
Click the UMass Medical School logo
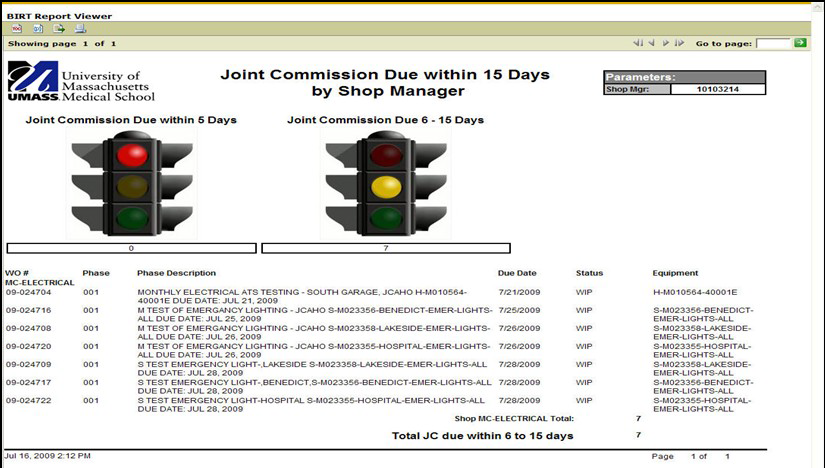(x=80, y=82)
